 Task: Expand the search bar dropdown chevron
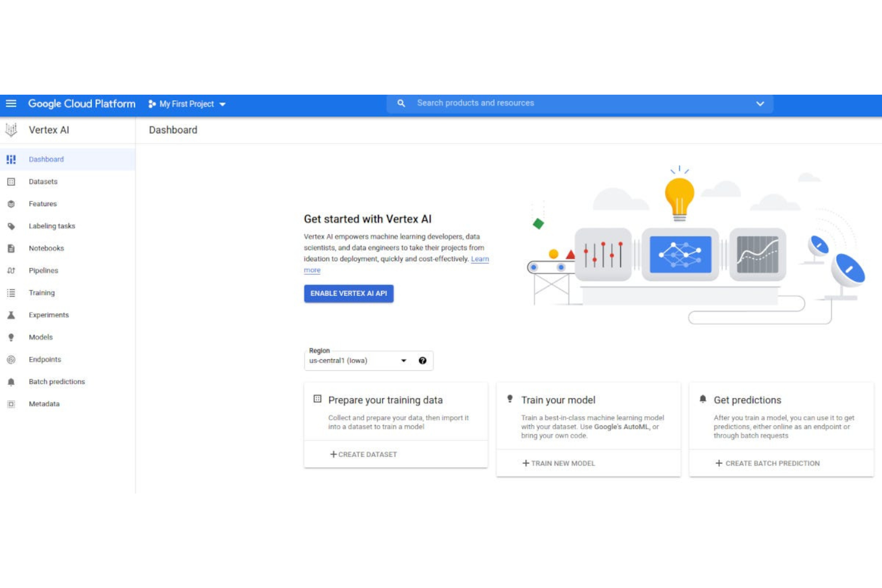760,104
